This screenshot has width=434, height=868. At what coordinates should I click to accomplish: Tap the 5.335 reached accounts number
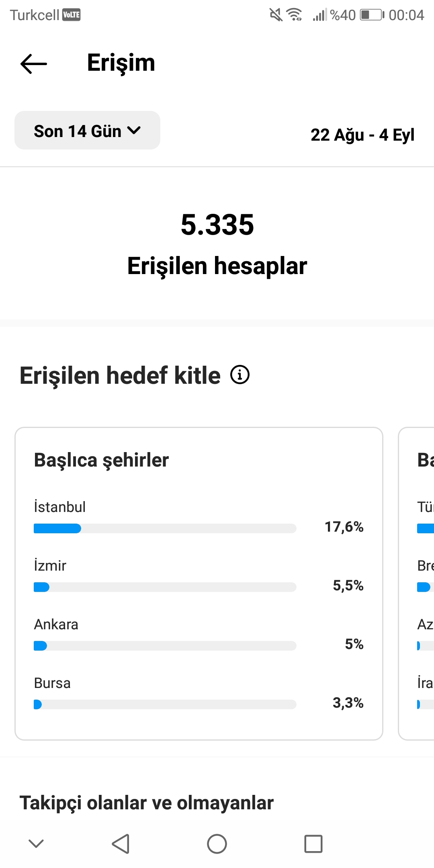coord(217,225)
